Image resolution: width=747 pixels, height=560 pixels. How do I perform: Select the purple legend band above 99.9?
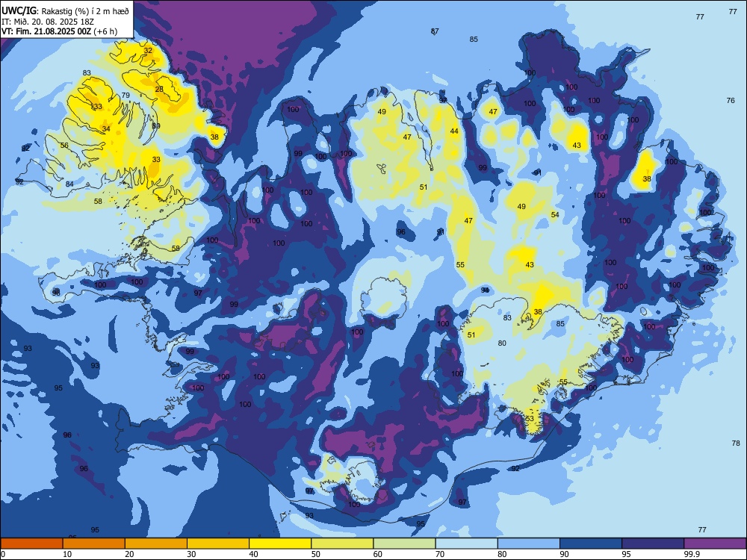pyautogui.click(x=715, y=544)
